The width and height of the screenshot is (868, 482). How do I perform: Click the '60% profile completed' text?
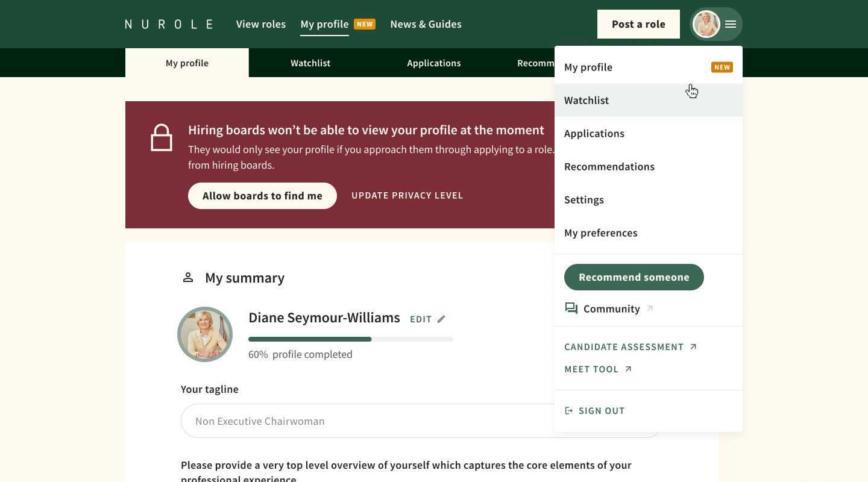300,354
